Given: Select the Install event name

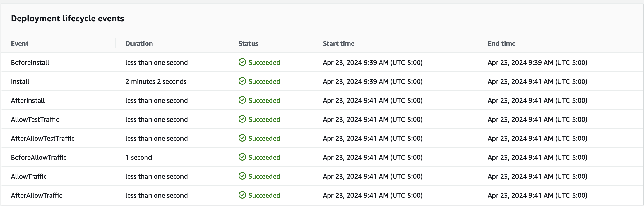Looking at the screenshot, I should (x=20, y=82).
